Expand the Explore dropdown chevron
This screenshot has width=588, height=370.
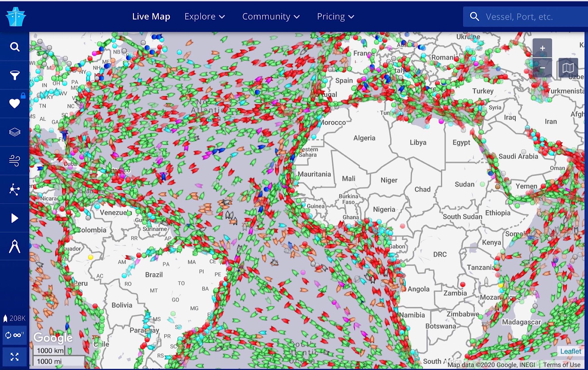222,17
